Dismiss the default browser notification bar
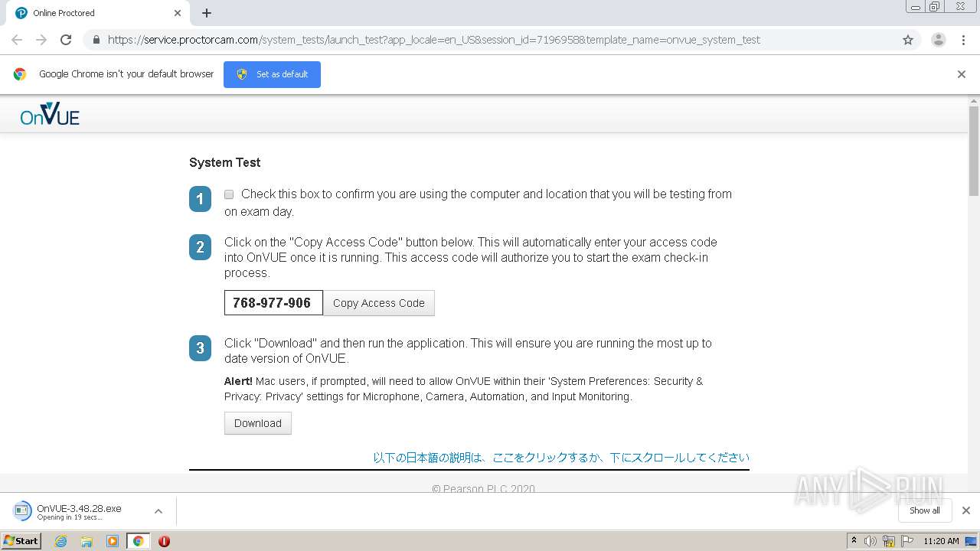Screen dimensions: 980x551 point(961,74)
